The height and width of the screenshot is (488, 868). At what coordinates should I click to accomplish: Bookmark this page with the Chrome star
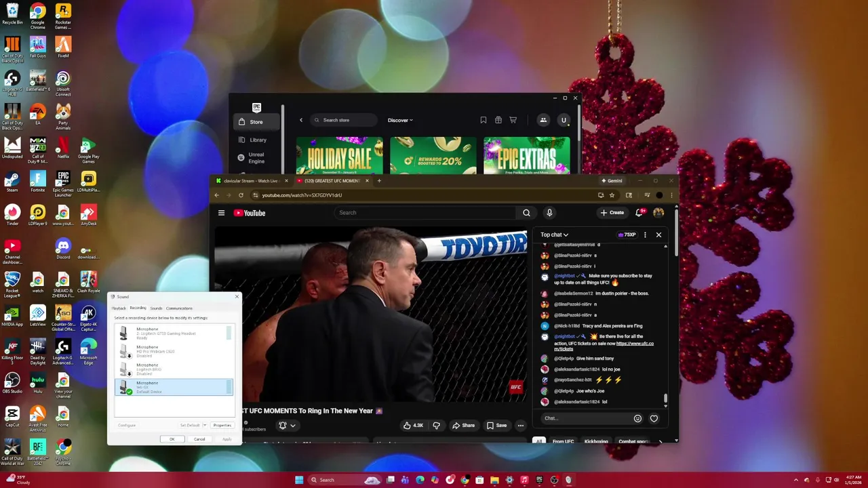612,195
